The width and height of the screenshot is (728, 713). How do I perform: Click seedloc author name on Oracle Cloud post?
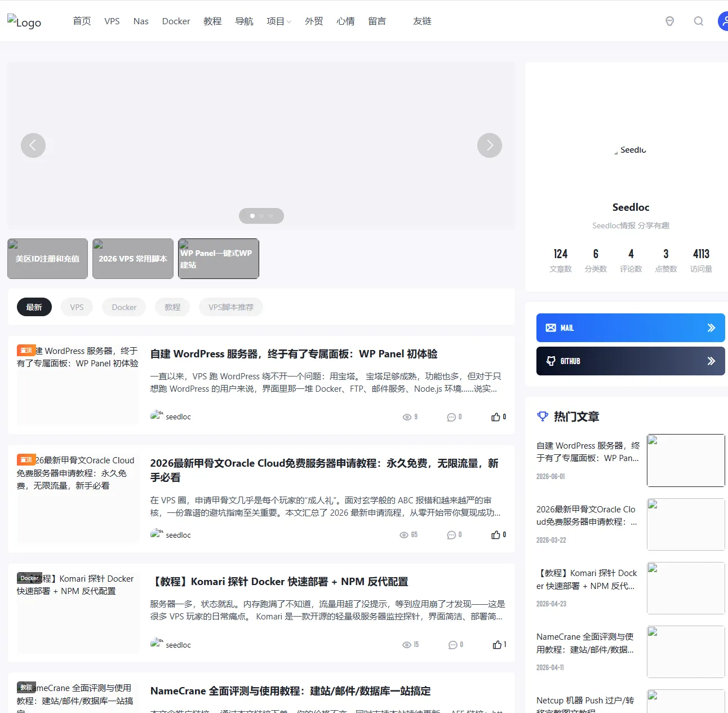click(x=178, y=535)
